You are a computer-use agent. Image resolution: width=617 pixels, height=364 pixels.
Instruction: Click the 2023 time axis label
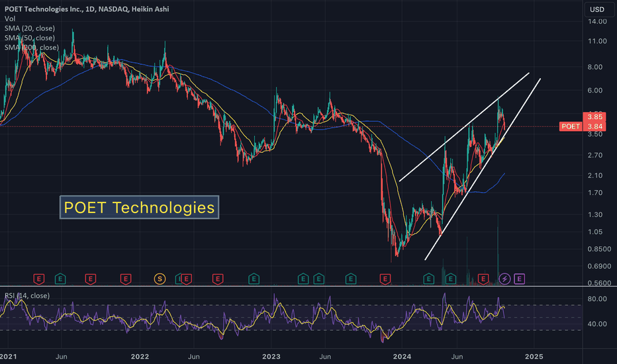pyautogui.click(x=271, y=357)
